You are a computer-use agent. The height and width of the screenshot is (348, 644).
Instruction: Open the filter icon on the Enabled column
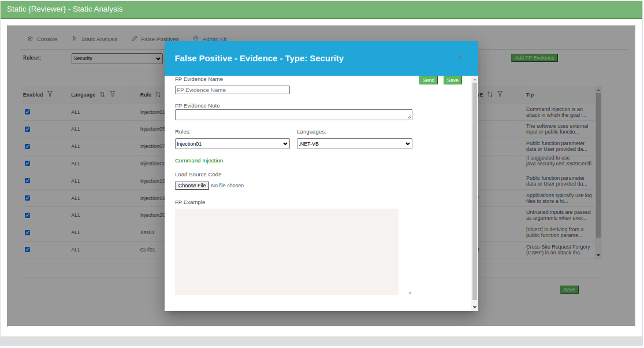click(x=51, y=94)
